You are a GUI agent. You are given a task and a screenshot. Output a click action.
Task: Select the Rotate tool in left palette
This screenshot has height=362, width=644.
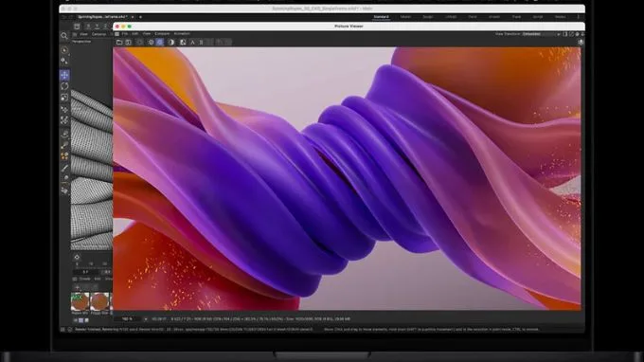[x=64, y=86]
